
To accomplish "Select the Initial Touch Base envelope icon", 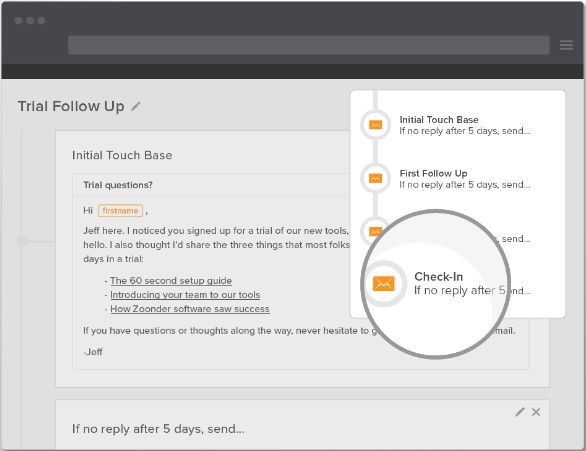I will click(x=375, y=125).
